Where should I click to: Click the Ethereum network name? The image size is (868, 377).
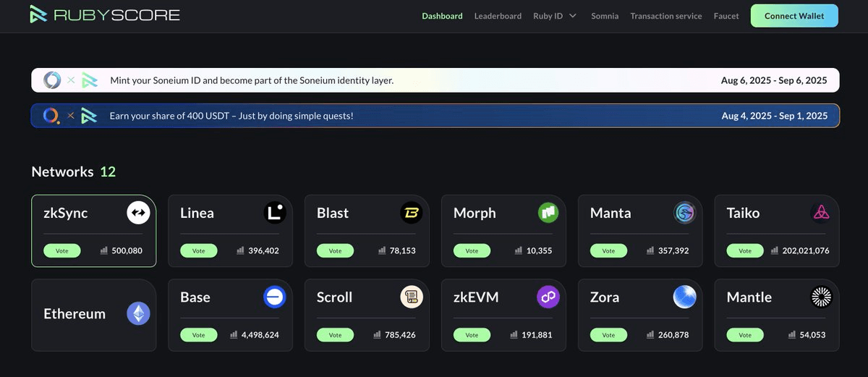point(75,313)
